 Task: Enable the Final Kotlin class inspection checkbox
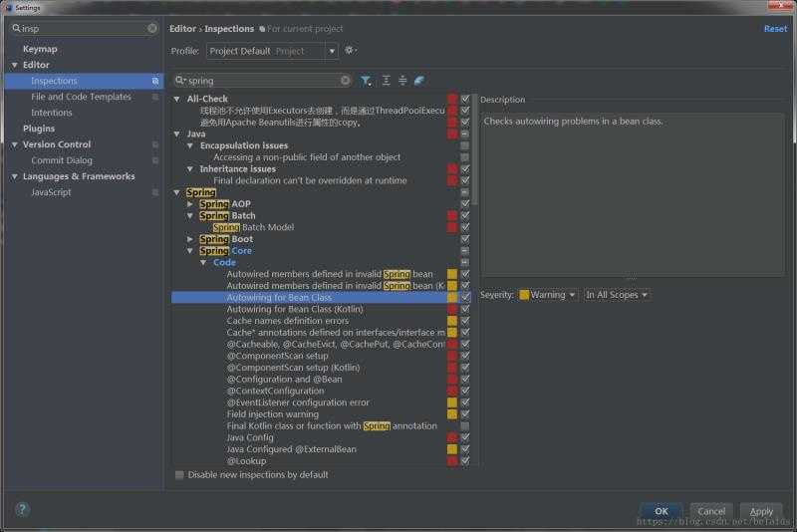[465, 425]
